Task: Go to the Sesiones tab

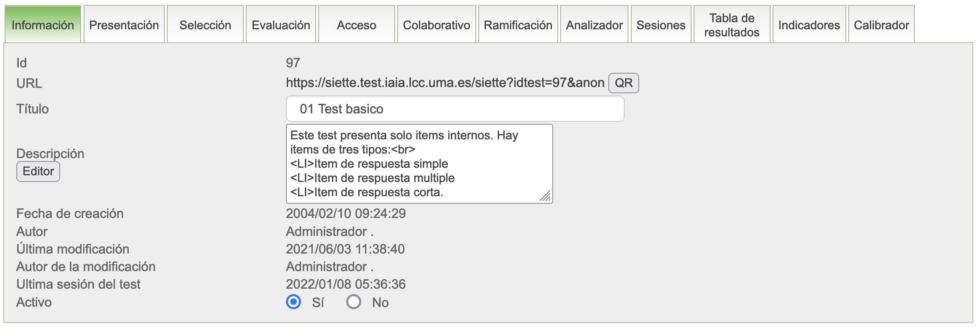Action: (x=661, y=25)
